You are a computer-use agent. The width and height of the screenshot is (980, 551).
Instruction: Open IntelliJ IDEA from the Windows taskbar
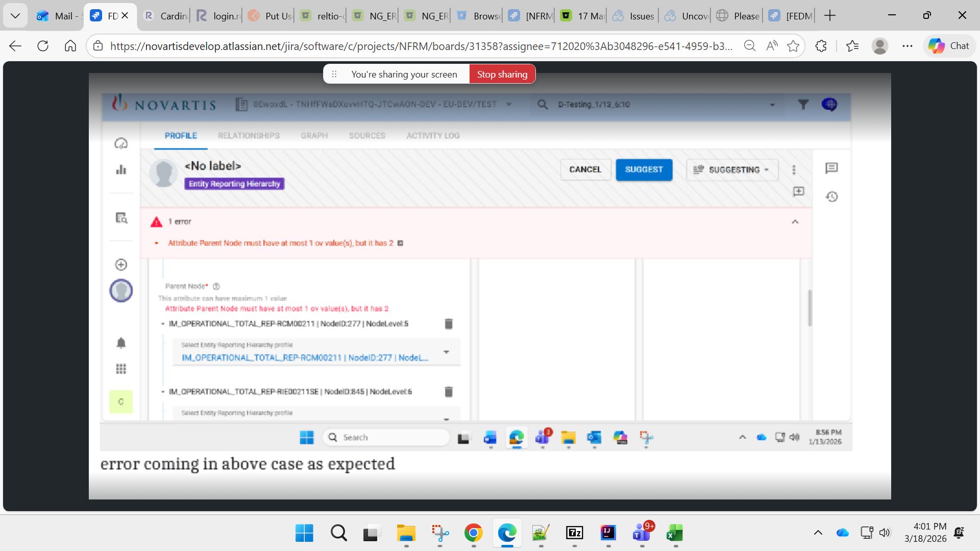[608, 533]
